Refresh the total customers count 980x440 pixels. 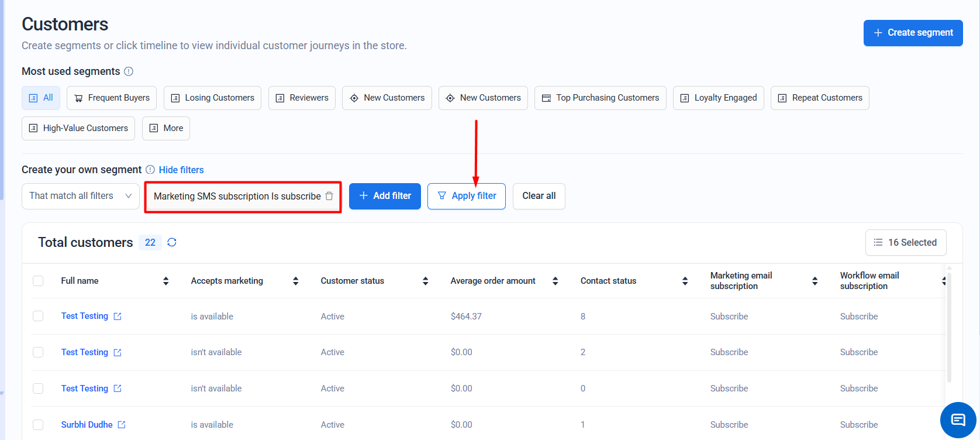point(172,242)
